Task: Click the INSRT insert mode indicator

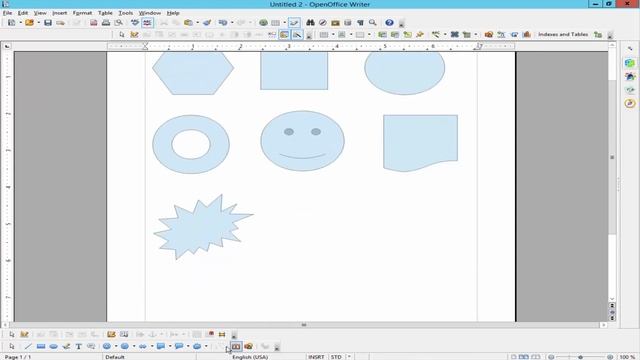Action: click(316, 357)
